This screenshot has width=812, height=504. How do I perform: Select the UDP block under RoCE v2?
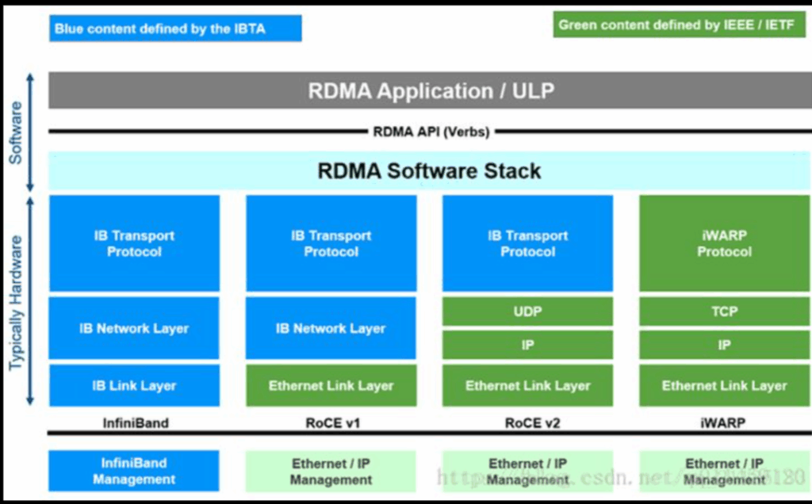pos(527,311)
